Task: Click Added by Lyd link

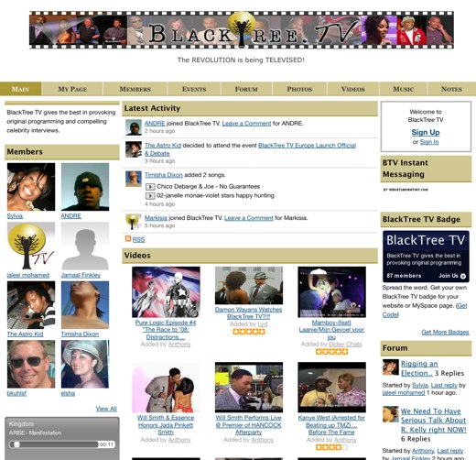Action: coord(263,324)
